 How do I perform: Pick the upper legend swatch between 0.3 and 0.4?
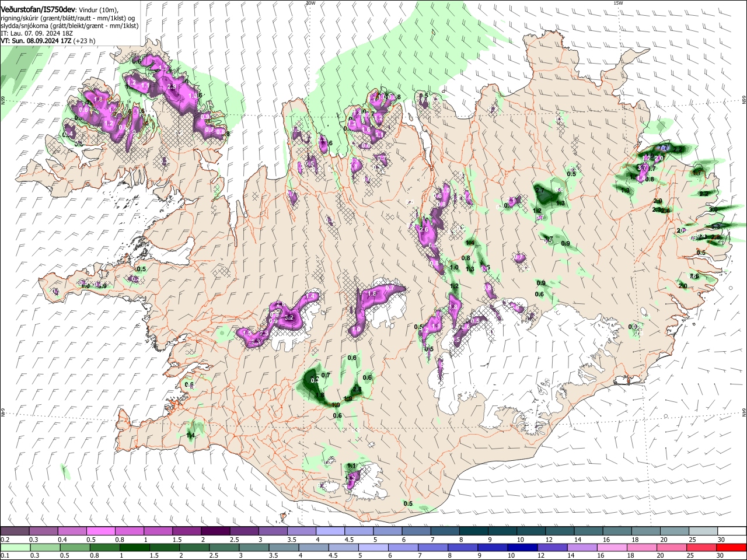coord(44,531)
